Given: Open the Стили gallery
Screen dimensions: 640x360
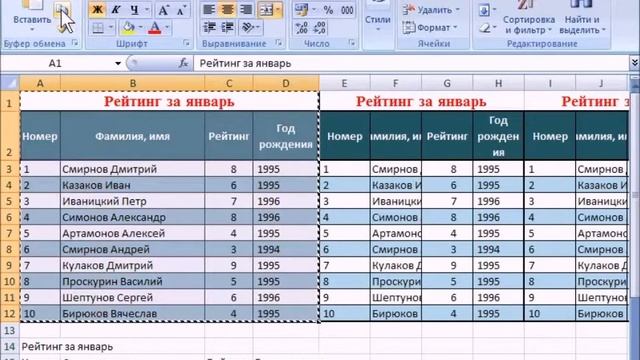Looking at the screenshot, I should 378,18.
